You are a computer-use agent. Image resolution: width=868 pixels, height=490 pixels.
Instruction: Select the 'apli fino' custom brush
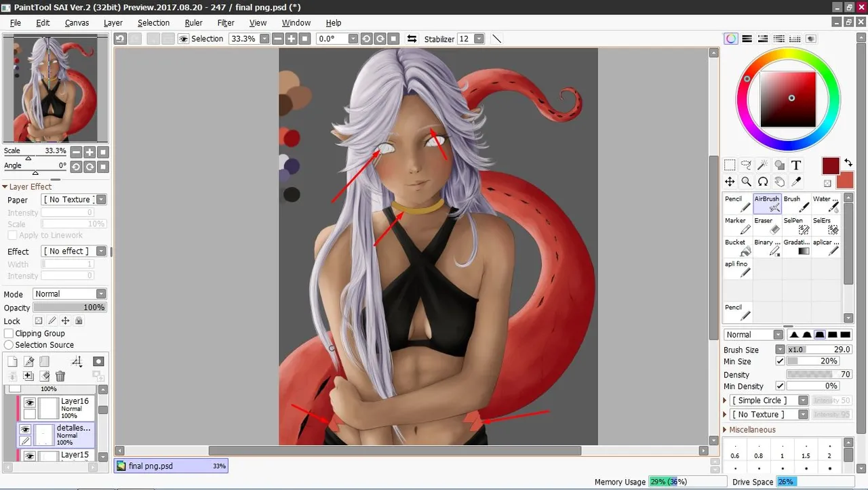738,269
